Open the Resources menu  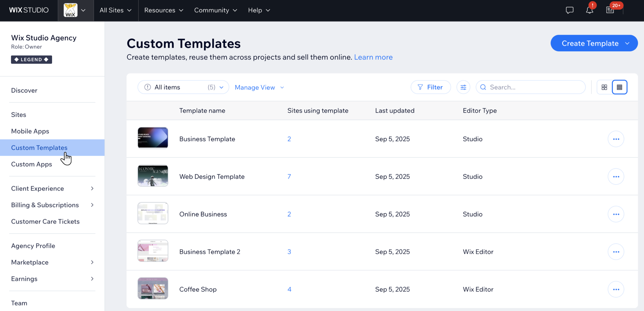point(164,10)
